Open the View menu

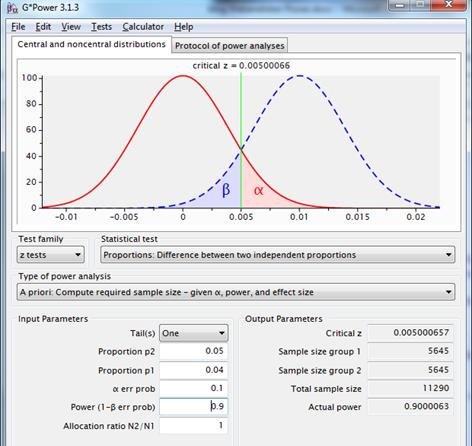71,27
